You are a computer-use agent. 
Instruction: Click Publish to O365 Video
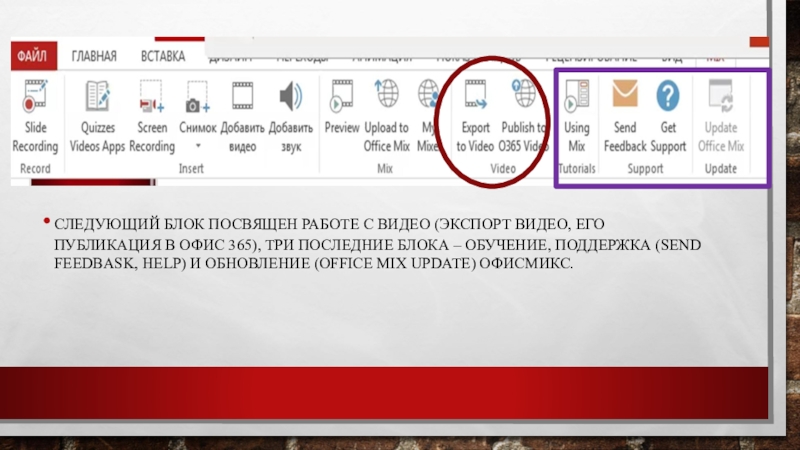523,98
